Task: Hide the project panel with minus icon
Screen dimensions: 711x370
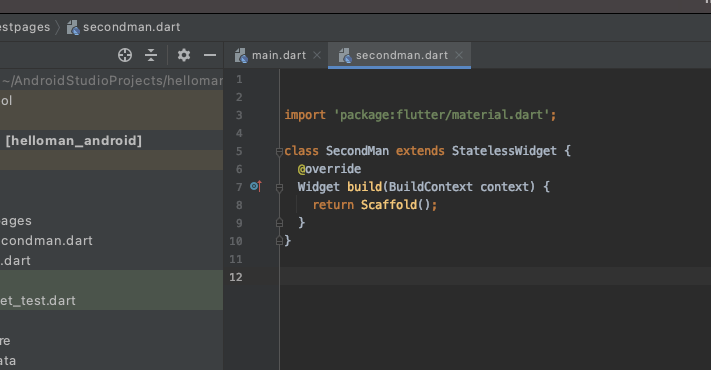Action: click(x=210, y=55)
